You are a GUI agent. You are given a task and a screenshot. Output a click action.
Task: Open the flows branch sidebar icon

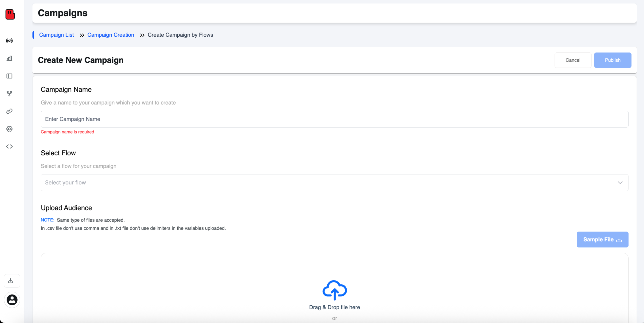point(9,94)
